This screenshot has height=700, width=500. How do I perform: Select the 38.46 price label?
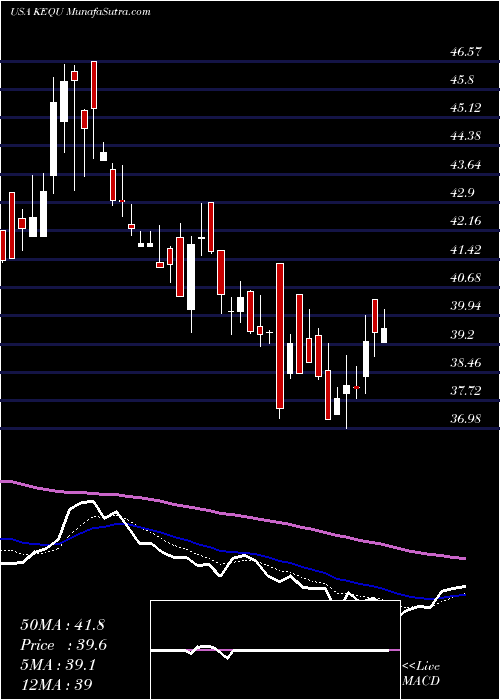465,363
